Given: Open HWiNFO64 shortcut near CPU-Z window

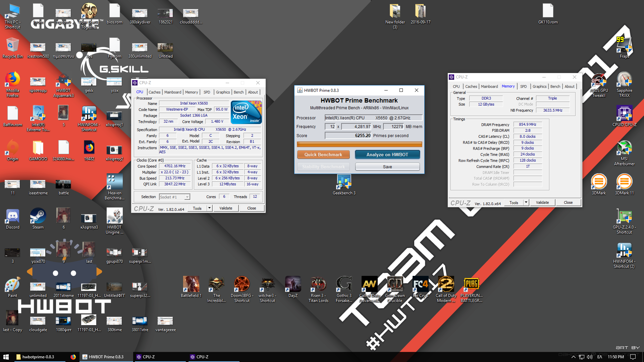Looking at the screenshot, I should click(x=89, y=118).
